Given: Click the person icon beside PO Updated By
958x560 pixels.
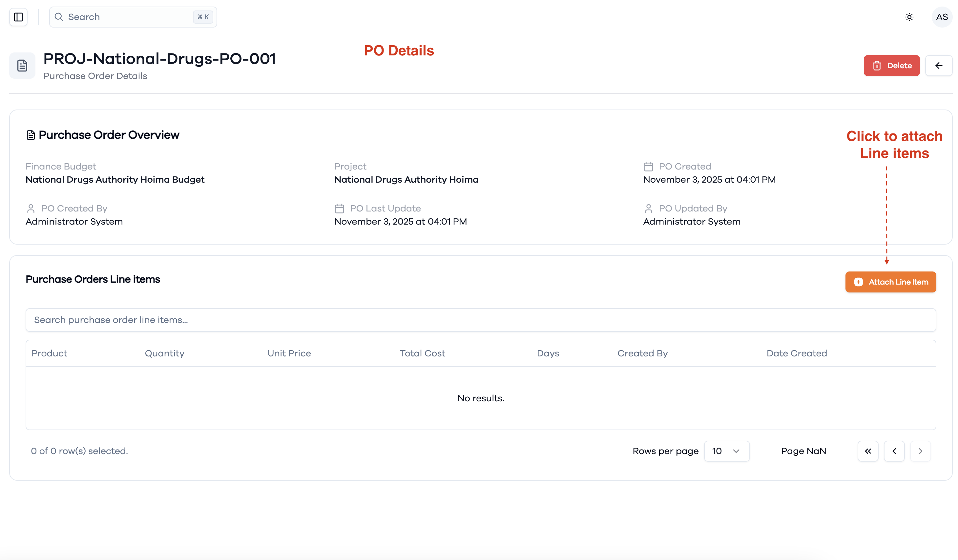Looking at the screenshot, I should 649,209.
